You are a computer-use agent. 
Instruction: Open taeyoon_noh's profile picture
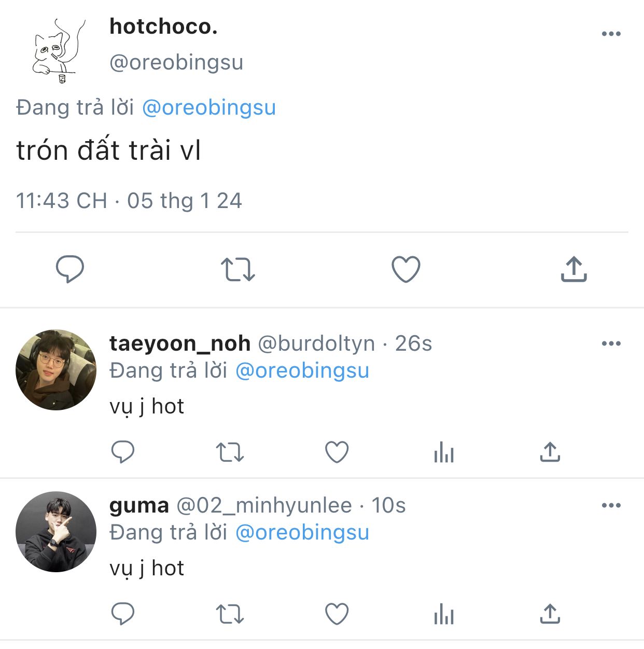pos(56,370)
